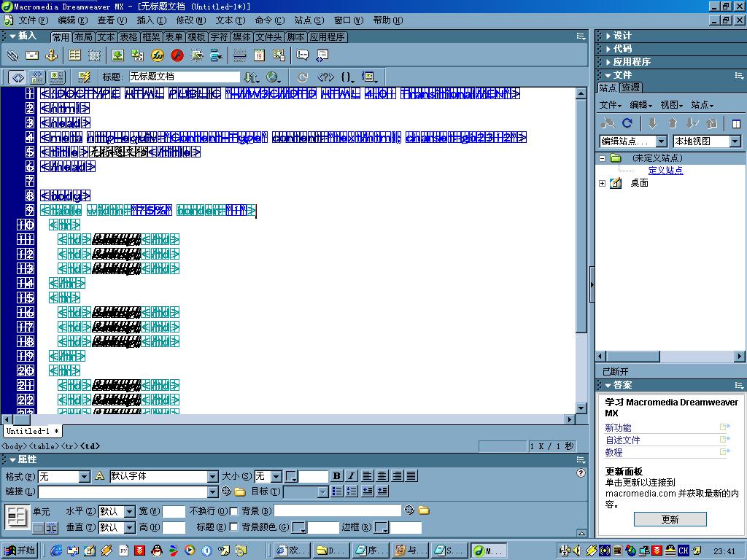Open the 教程 link
747x560 pixels.
(614, 452)
